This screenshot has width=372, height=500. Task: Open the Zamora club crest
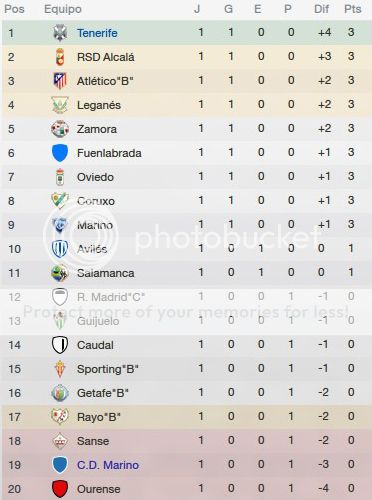(x=60, y=129)
